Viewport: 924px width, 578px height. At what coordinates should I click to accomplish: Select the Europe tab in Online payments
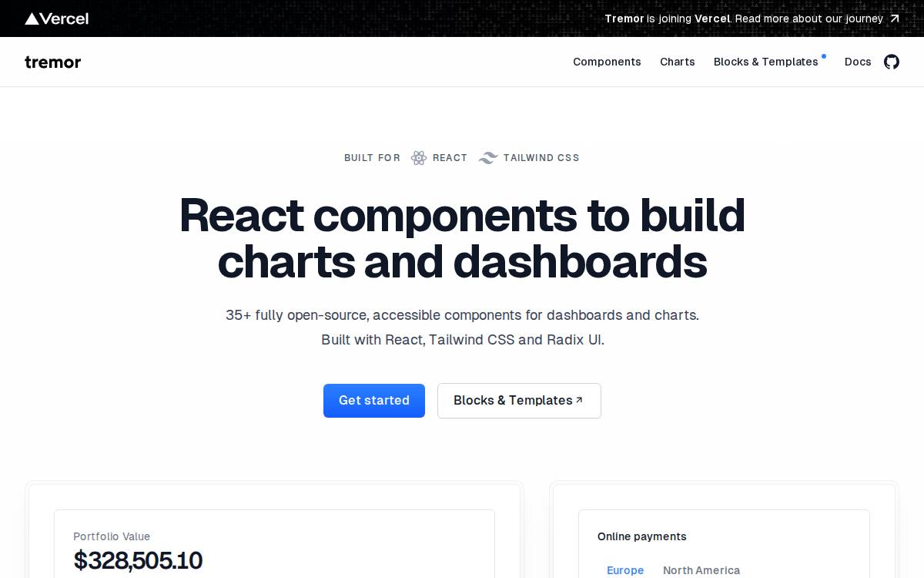[625, 570]
